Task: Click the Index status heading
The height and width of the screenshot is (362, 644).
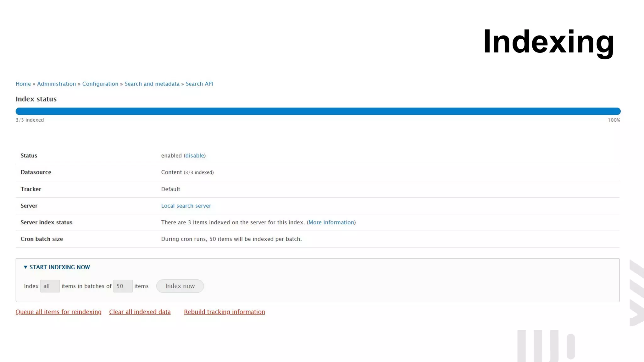Action: tap(36, 99)
